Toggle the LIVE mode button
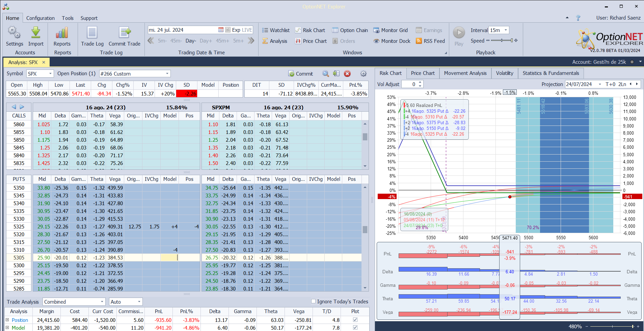The image size is (644, 331). 247,30
